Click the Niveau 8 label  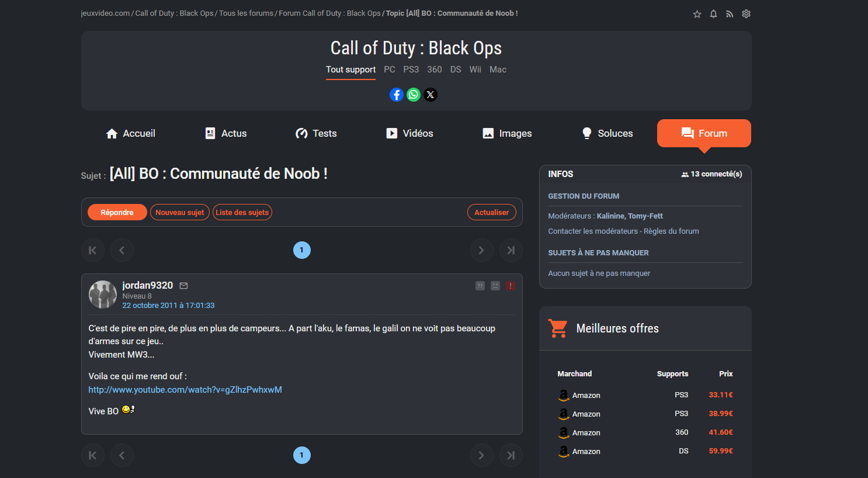point(137,296)
